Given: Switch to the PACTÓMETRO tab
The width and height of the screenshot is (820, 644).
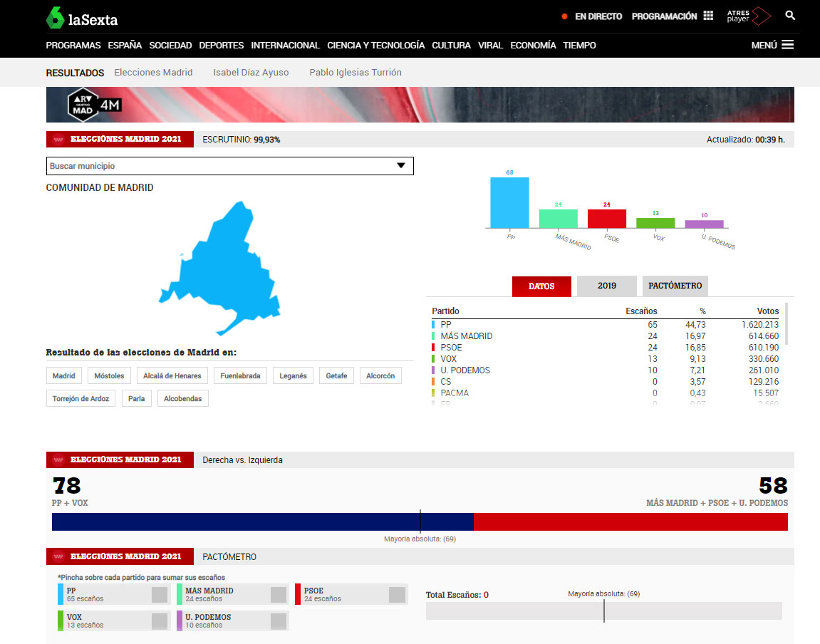Looking at the screenshot, I should (x=675, y=286).
